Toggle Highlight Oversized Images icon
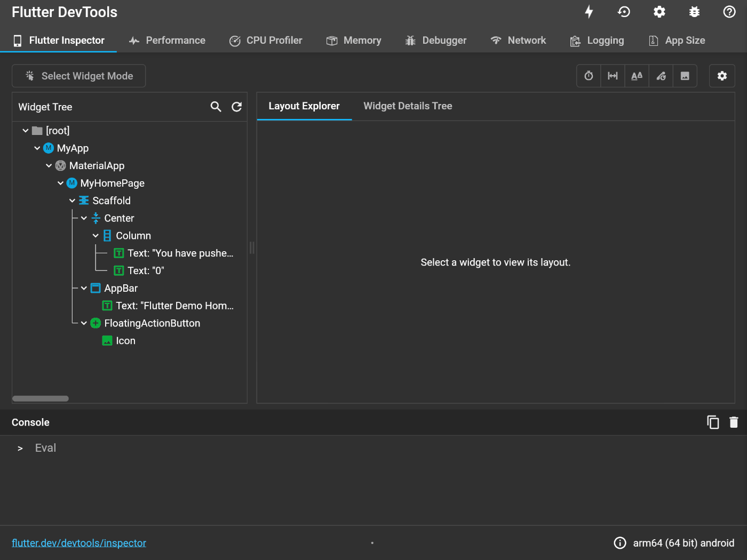Screen dimensions: 747x560 click(685, 76)
